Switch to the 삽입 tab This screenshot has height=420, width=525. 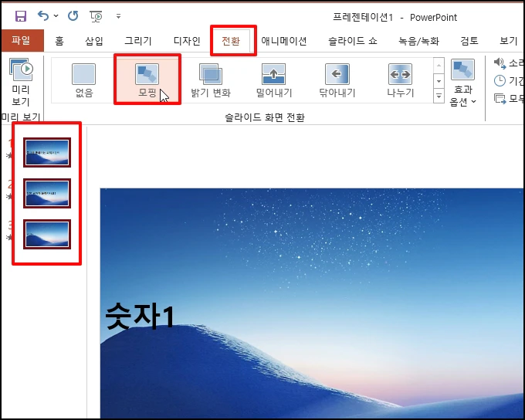94,41
